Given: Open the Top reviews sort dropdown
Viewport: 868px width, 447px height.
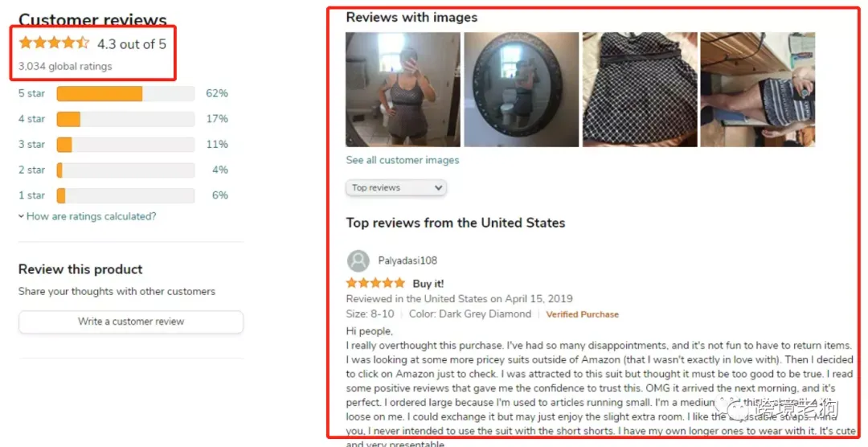Looking at the screenshot, I should point(396,188).
